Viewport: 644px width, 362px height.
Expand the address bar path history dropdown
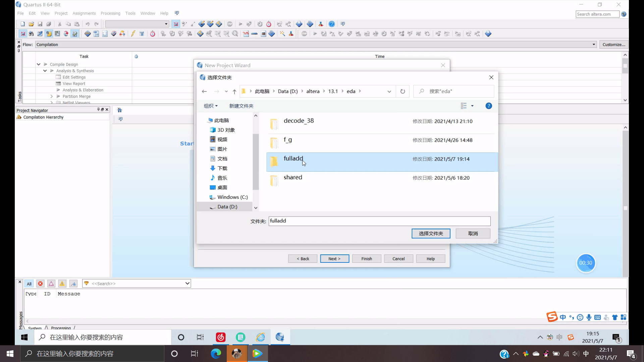pyautogui.click(x=389, y=92)
